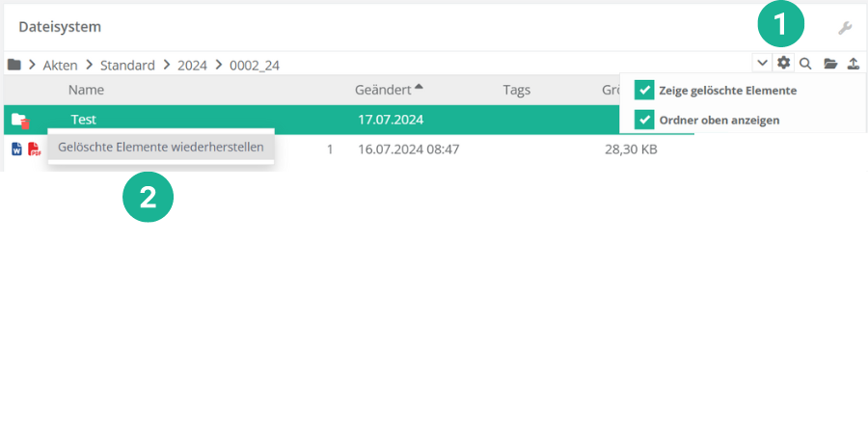Image resolution: width=868 pixels, height=434 pixels.
Task: Open the search magnifier icon
Action: (x=805, y=64)
